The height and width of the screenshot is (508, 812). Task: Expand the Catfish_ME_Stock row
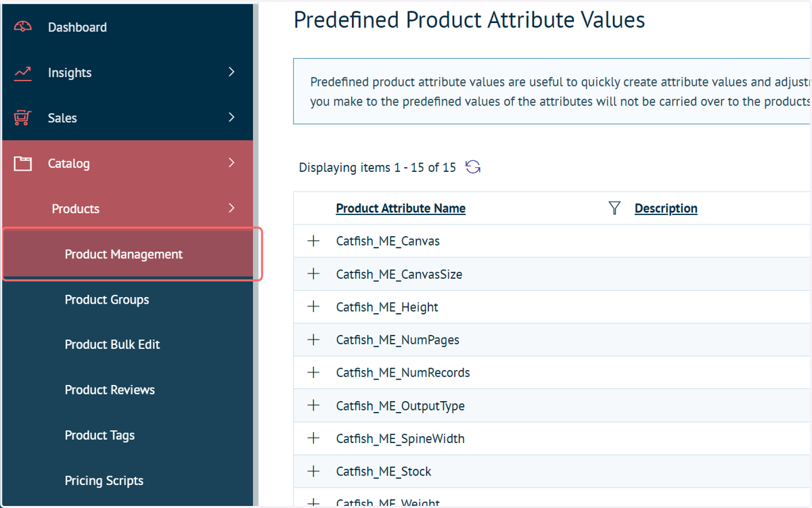pos(313,471)
